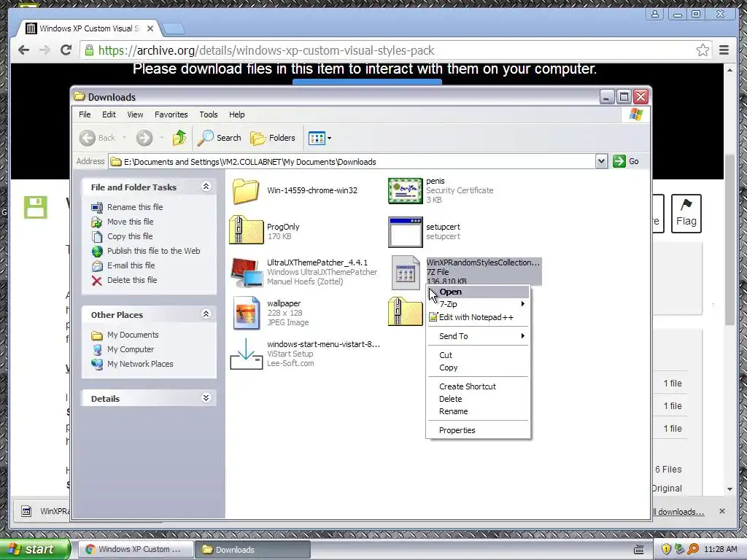
Task: Select the setupcert application icon
Action: coord(406,233)
